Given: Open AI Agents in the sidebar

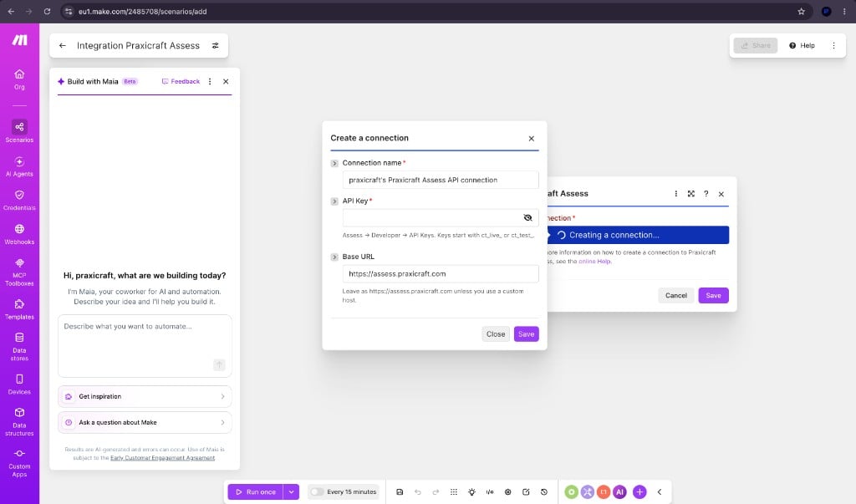Looking at the screenshot, I should pos(19,166).
